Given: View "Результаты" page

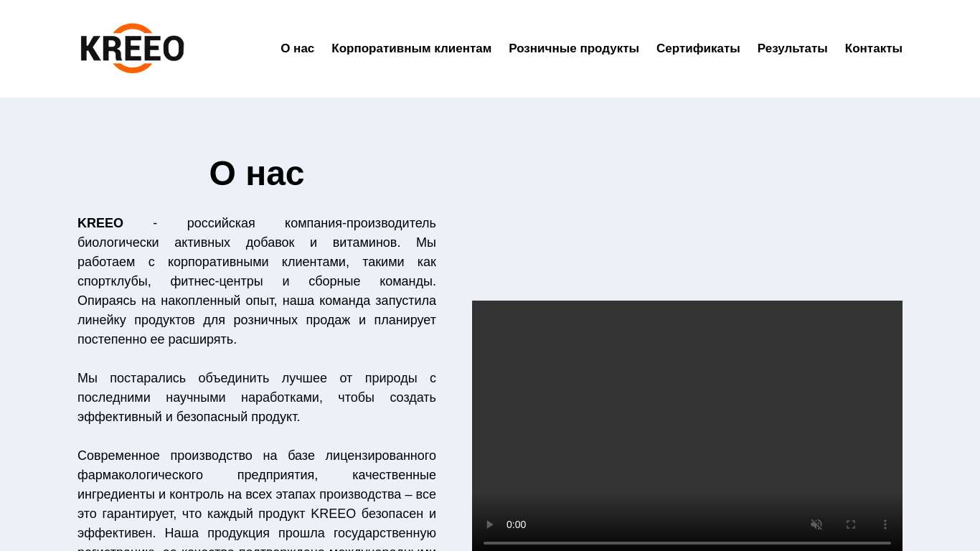Looking at the screenshot, I should coord(792,48).
